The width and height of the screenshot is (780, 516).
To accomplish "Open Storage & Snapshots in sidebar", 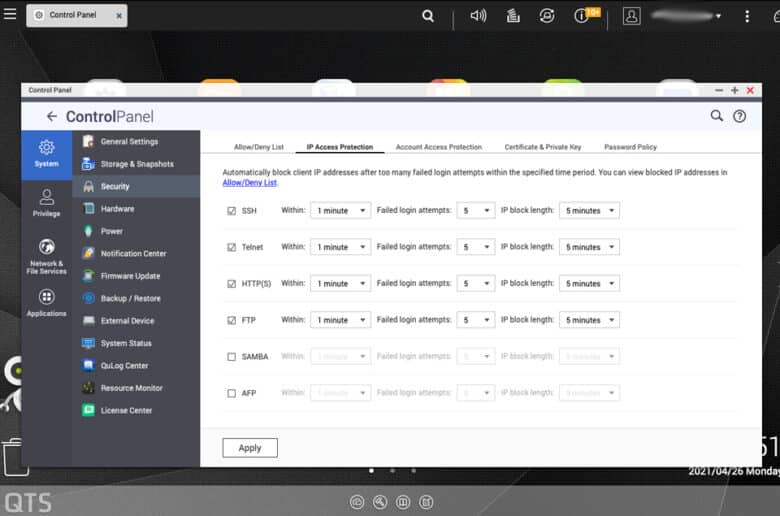I will coord(136,164).
